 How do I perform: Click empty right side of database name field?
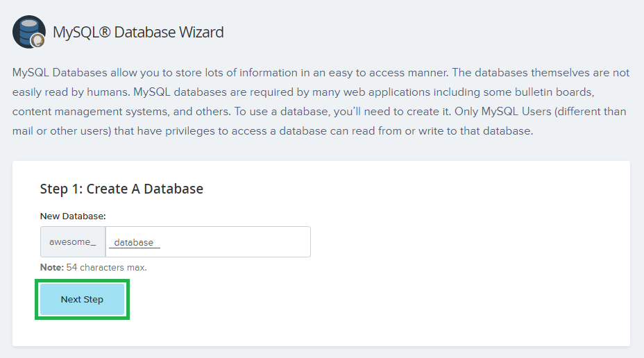tap(264, 242)
